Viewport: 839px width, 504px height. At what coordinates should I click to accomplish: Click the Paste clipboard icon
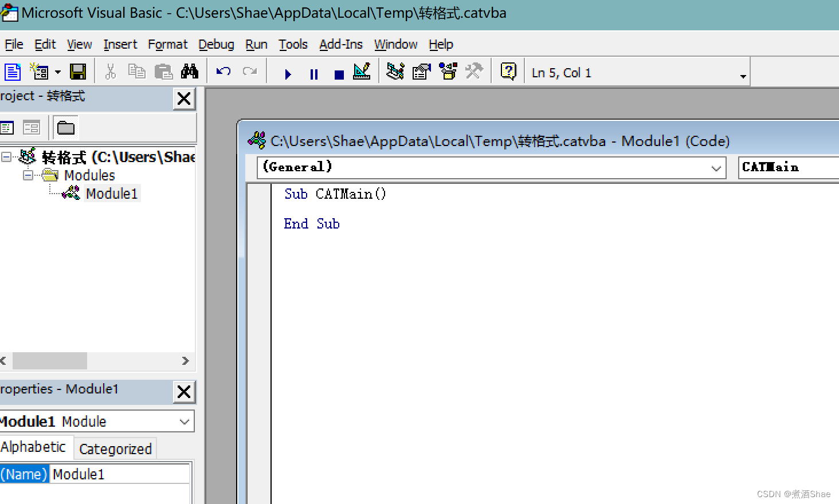163,72
